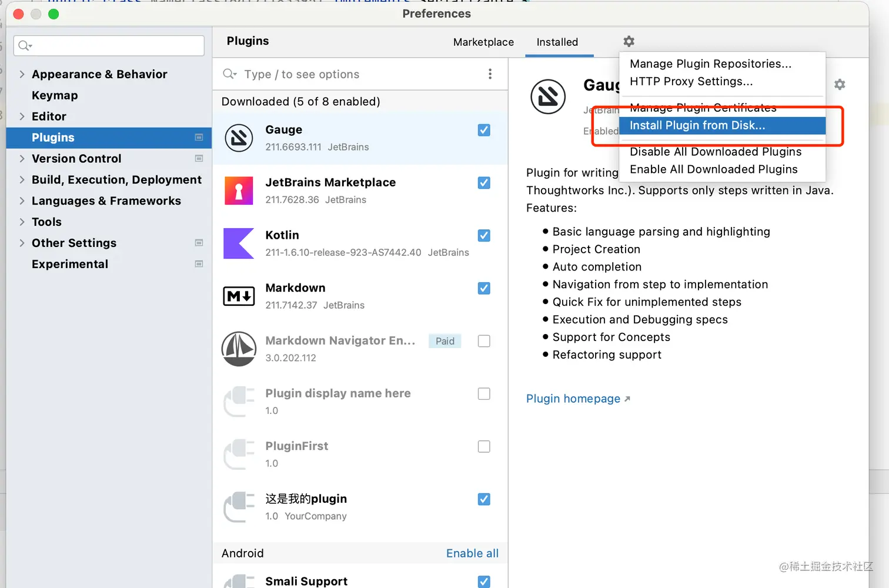Click the magnifier icon in plugin search field
Screen dimensions: 889x588
tap(230, 74)
